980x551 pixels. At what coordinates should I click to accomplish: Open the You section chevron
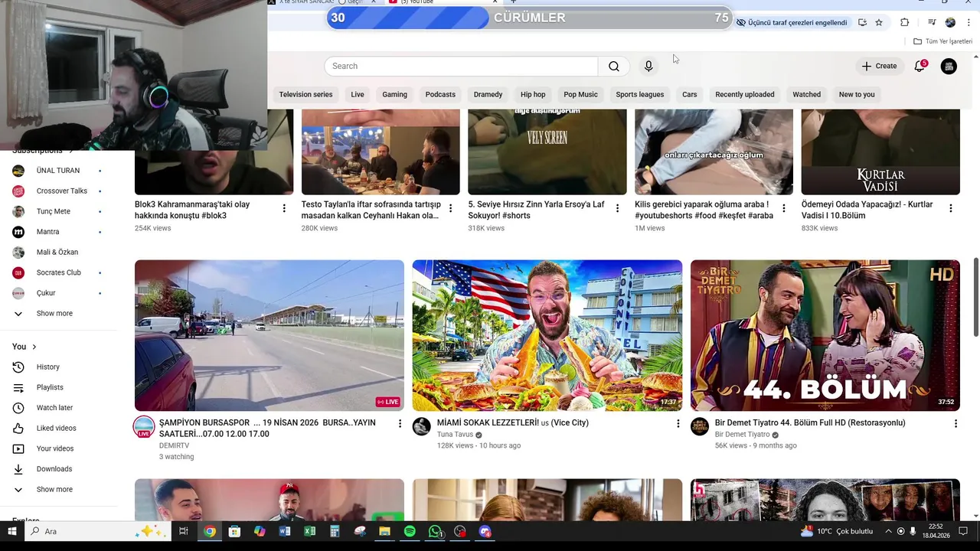[34, 347]
